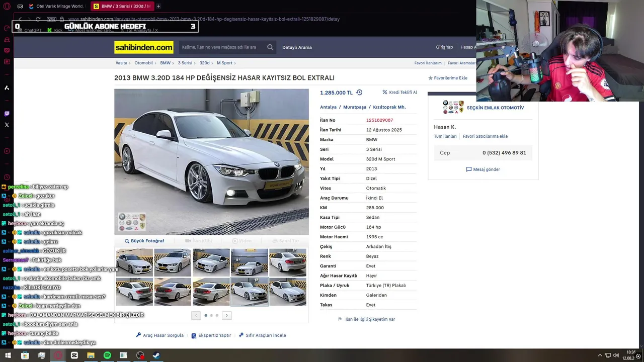Report via İlan ile İlgili Şikayetim Var
The image size is (644, 362).
pos(366,319)
